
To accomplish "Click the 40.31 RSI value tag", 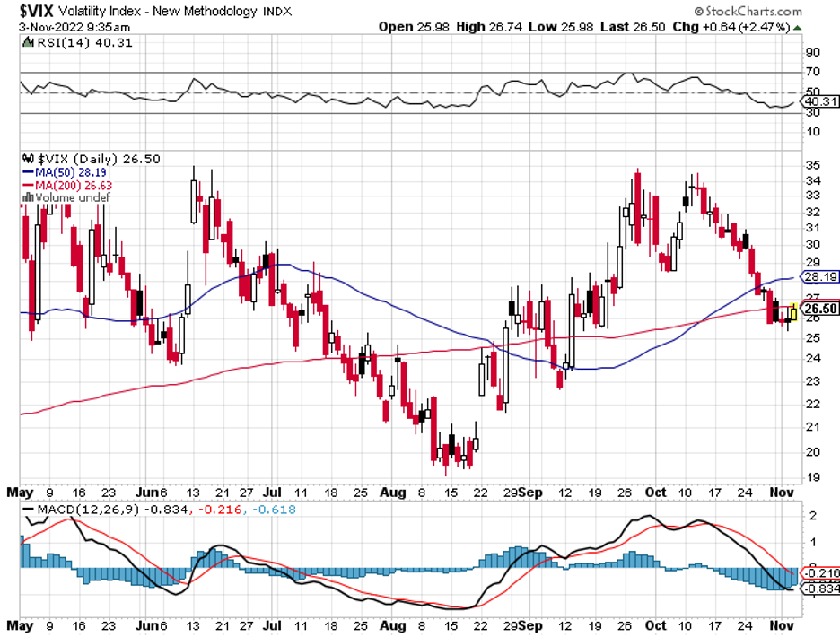I will tap(821, 101).
